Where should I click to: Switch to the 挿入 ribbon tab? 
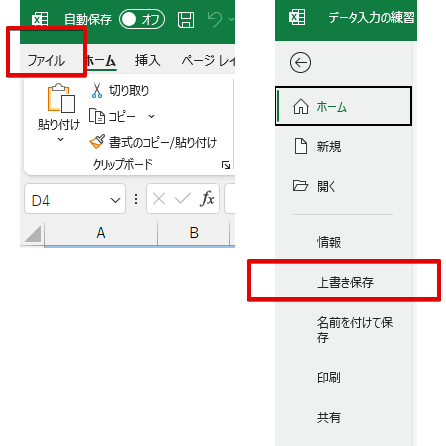[147, 61]
